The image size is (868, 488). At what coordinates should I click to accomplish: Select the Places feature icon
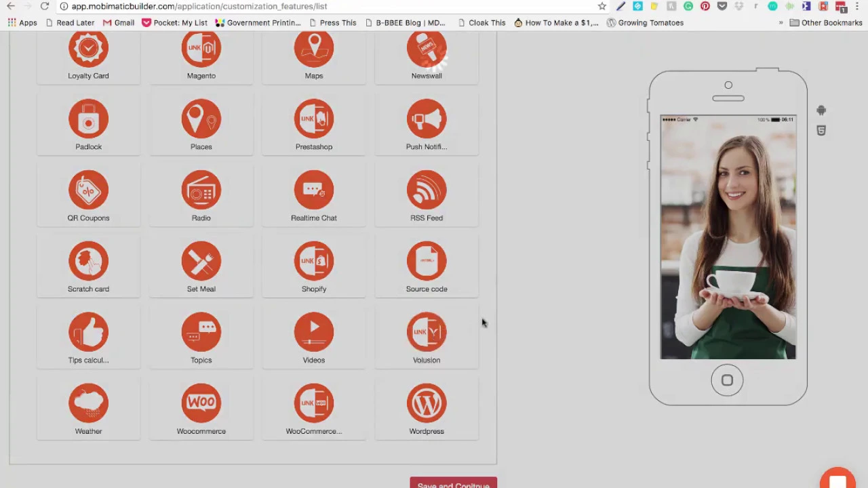click(201, 119)
